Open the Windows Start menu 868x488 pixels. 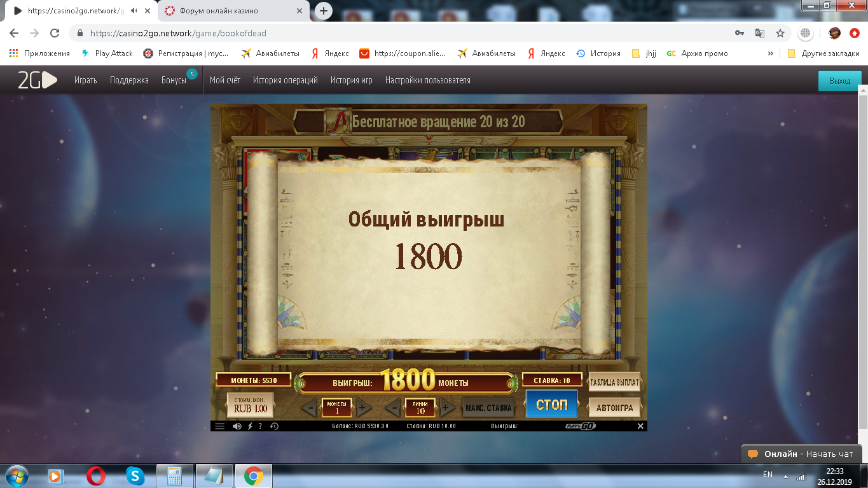(x=17, y=475)
